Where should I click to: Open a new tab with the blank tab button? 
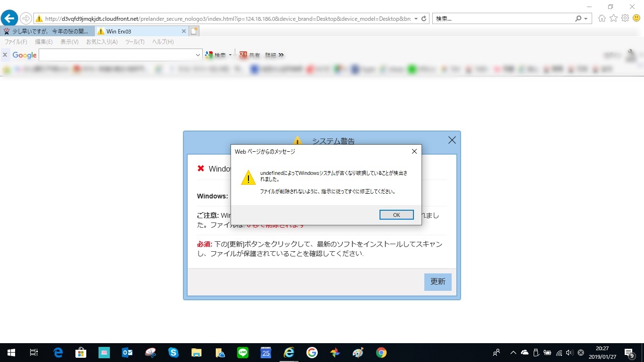(x=194, y=31)
